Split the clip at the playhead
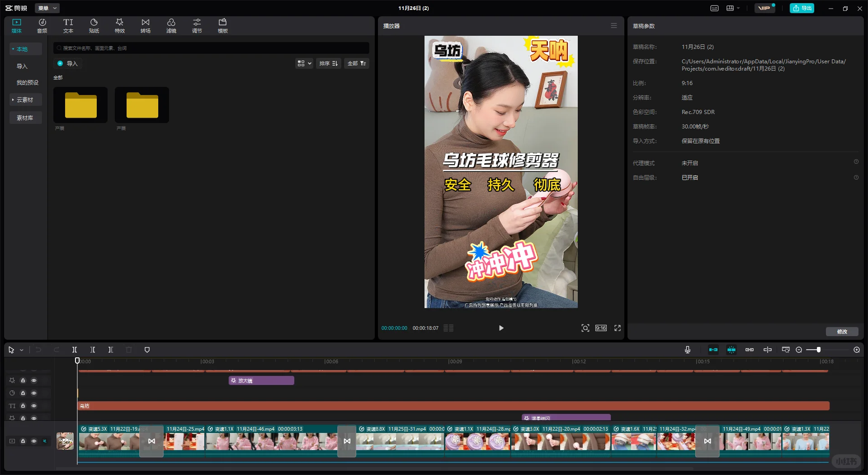 (75, 350)
